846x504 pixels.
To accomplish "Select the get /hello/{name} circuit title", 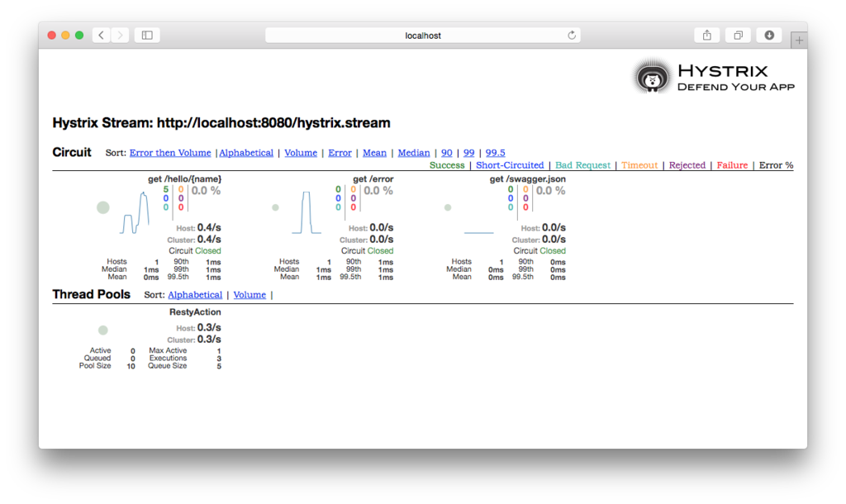I will pyautogui.click(x=184, y=178).
